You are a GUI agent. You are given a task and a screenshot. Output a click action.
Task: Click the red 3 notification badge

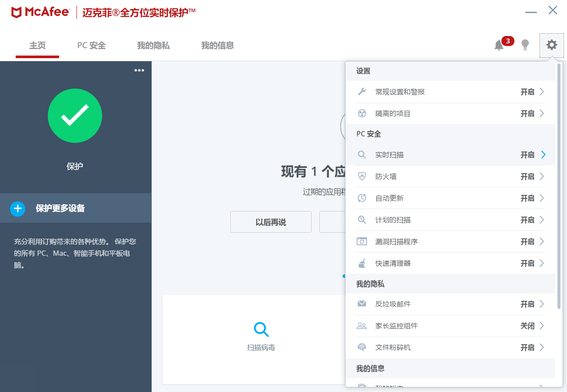[x=508, y=41]
